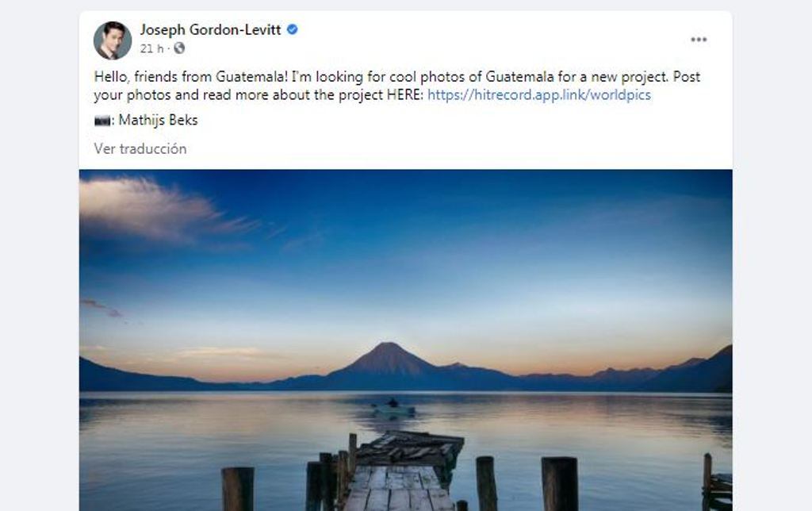The height and width of the screenshot is (511, 812).
Task: Click "Ver traducción" to translate post
Action: point(140,148)
